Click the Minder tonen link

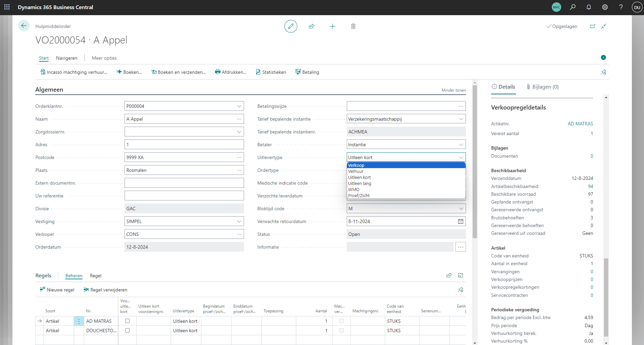pyautogui.click(x=454, y=90)
